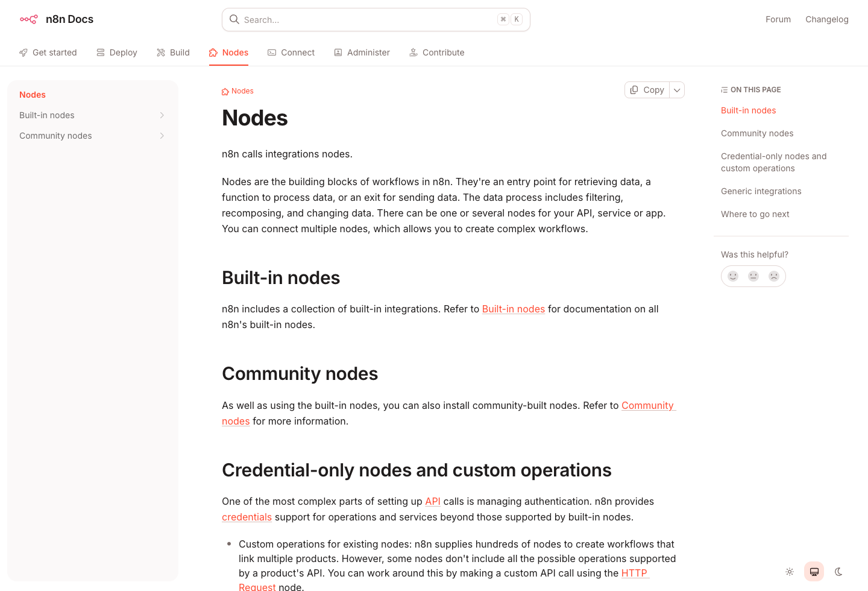Open the Deploy tab
Image resolution: width=868 pixels, height=591 pixels.
pos(117,52)
